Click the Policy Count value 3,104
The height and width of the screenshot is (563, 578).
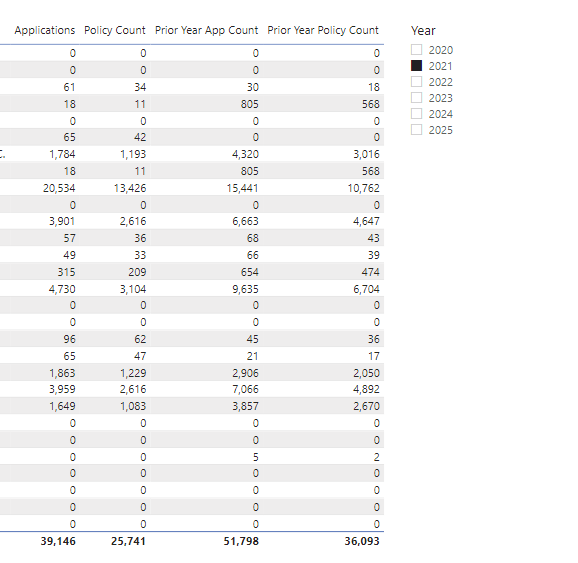click(x=133, y=289)
